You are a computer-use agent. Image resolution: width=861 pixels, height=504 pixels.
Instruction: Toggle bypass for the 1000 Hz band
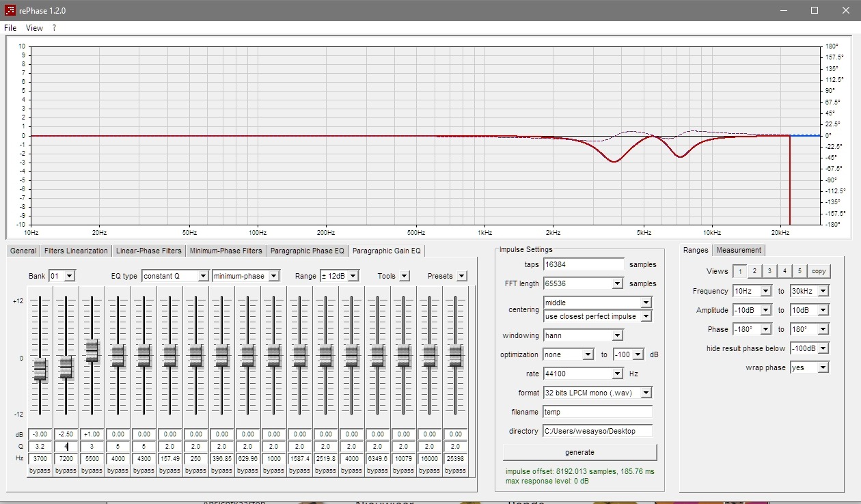(273, 471)
